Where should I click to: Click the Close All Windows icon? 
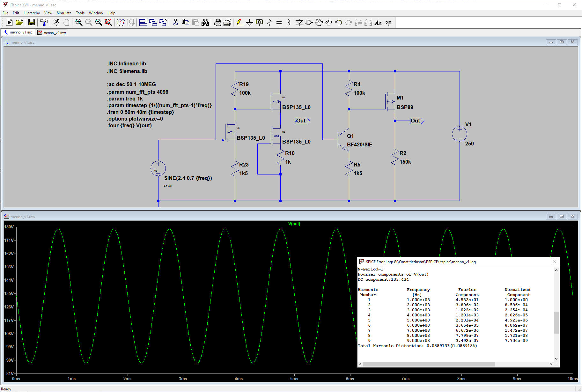(x=163, y=22)
